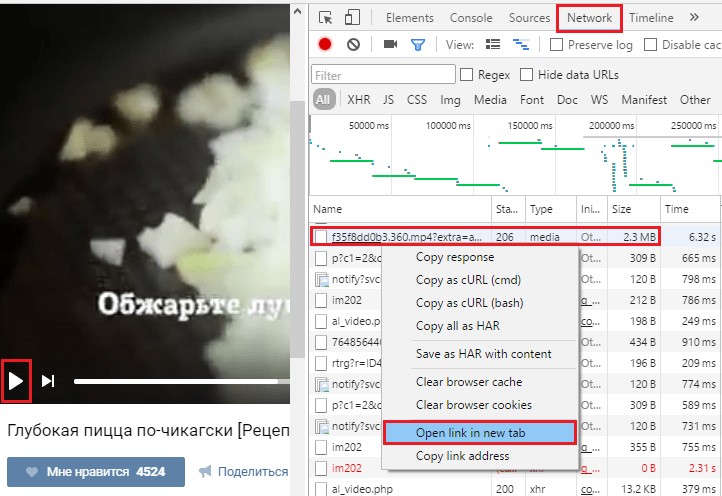Seek on the video progress bar
This screenshot has width=722, height=496.
tap(182, 381)
